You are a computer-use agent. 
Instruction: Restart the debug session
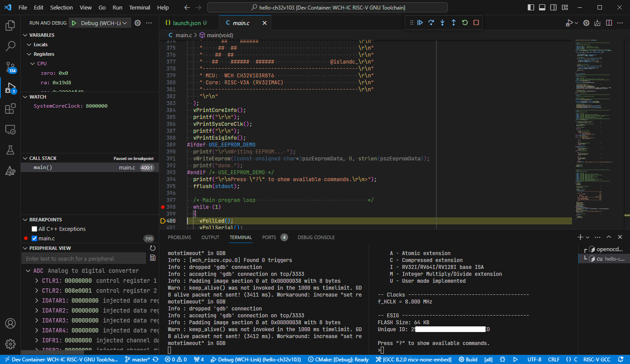pos(465,22)
